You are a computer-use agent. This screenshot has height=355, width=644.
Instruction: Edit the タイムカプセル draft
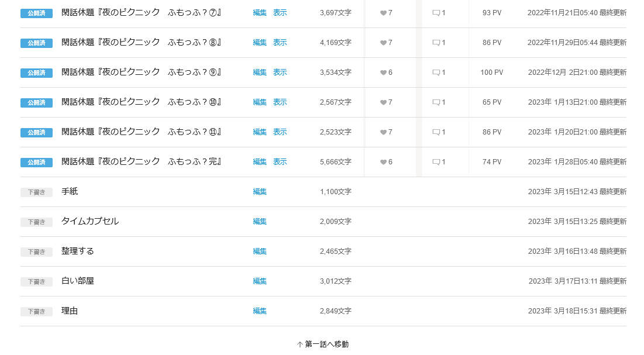click(260, 221)
